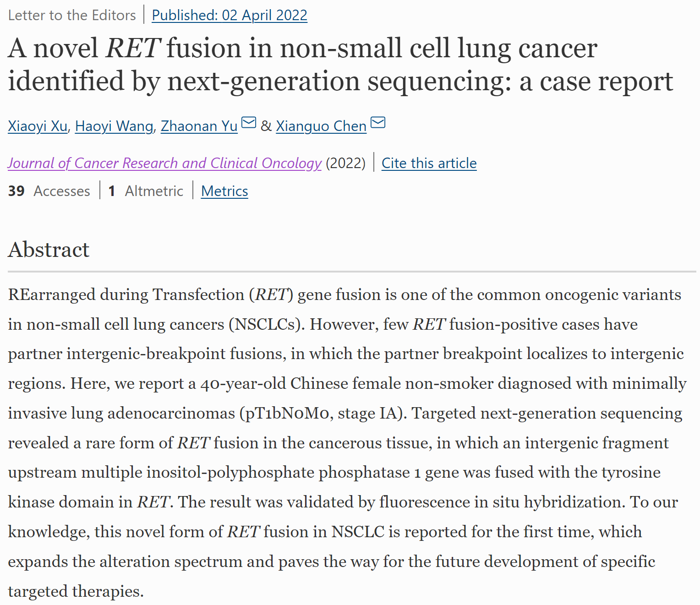Click the pT1bN0M0 staging text in abstract
Screen dimensions: 700x605
point(287,413)
